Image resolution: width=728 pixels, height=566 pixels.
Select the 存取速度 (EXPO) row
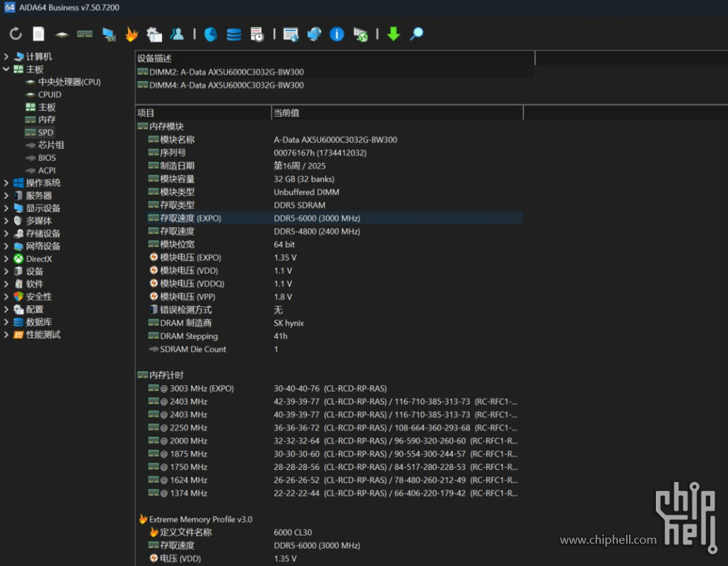click(335, 218)
